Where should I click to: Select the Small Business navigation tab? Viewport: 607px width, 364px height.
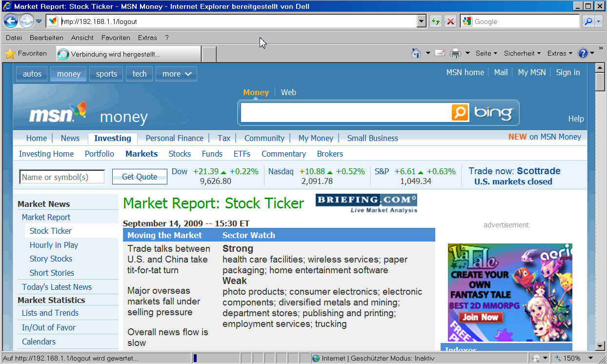[373, 138]
